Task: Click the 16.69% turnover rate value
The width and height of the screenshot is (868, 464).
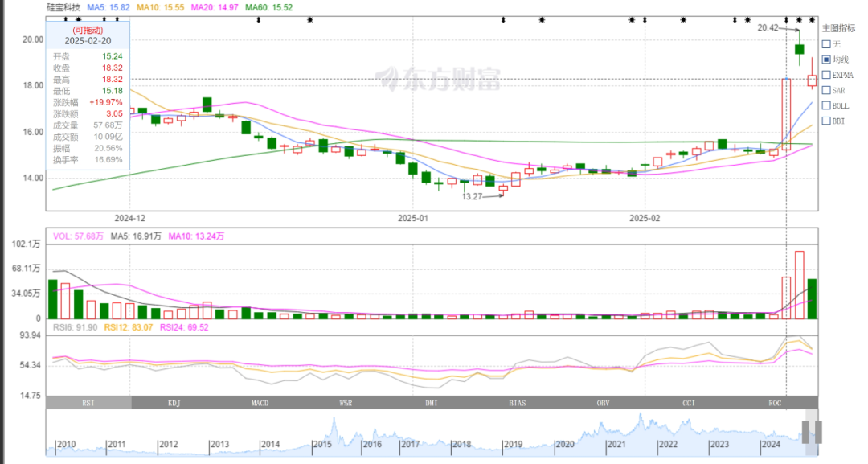Action: (108, 159)
